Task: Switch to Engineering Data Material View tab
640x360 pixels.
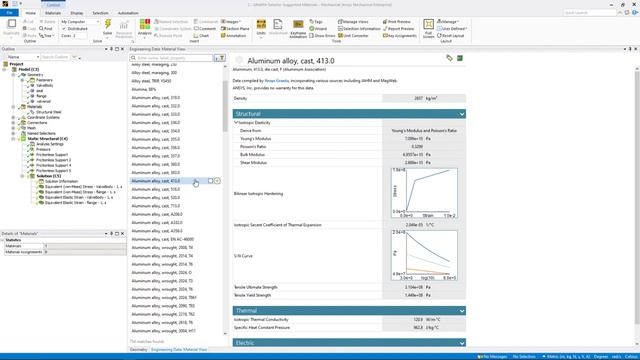Action: tap(179, 350)
